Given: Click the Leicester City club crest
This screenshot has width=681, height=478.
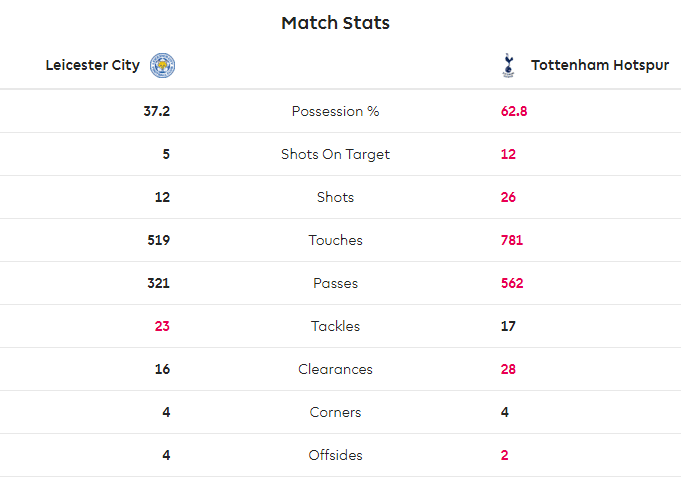Looking at the screenshot, I should tap(162, 66).
